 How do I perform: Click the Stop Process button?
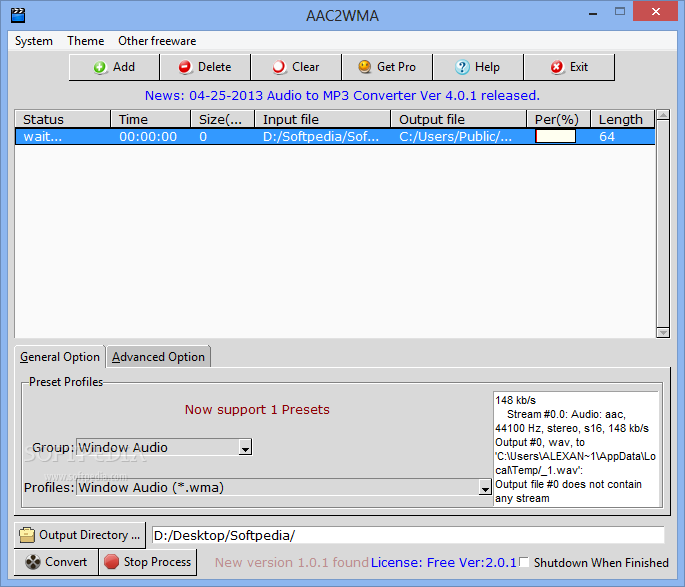pyautogui.click(x=148, y=562)
